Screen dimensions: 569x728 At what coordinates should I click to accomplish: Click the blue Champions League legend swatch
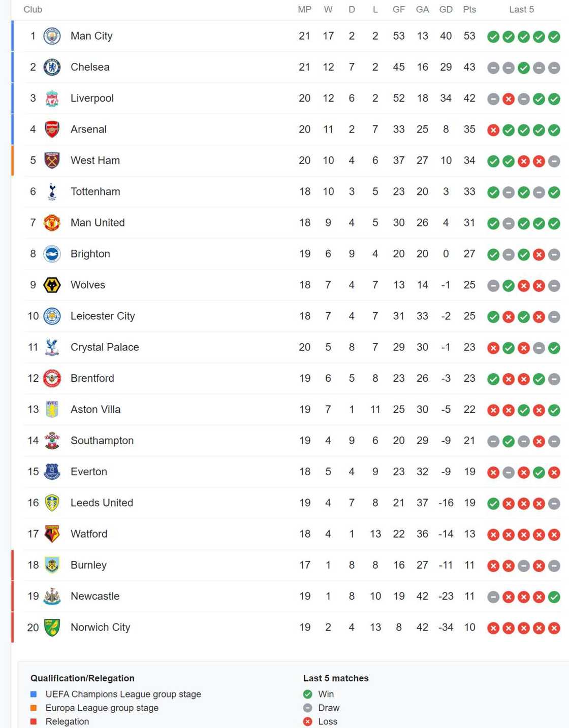tap(34, 694)
